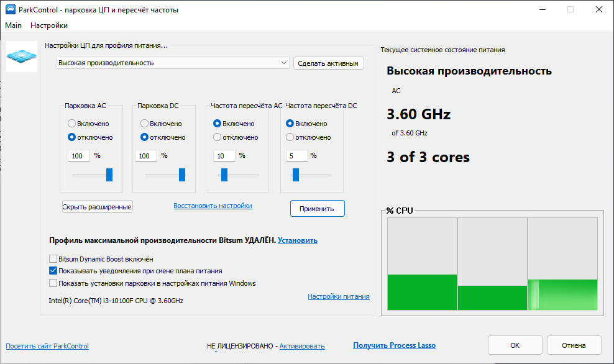The height and width of the screenshot is (364, 614).
Task: Click the НЕ ЛИЦЕНЗИРОВАНО status text
Action: click(240, 346)
